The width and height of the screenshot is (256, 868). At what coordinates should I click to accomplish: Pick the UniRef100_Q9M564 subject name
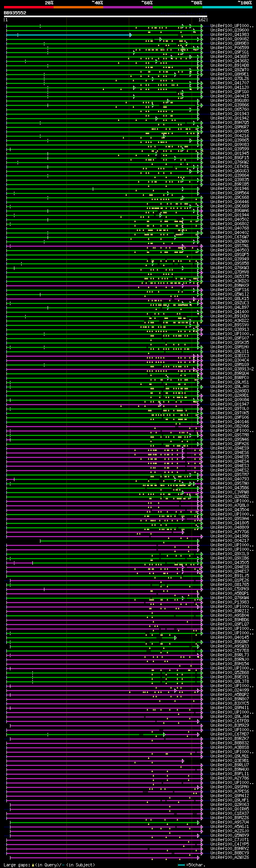(x=230, y=193)
